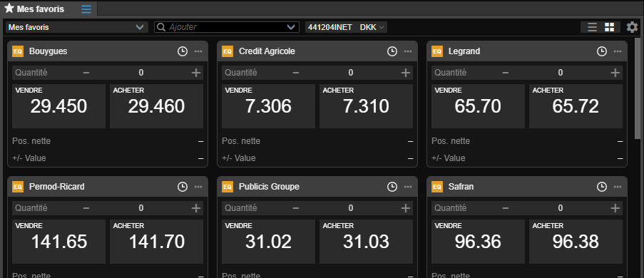Click the Pernod-Ricard instrument name
644x278 pixels.
pyautogui.click(x=56, y=187)
